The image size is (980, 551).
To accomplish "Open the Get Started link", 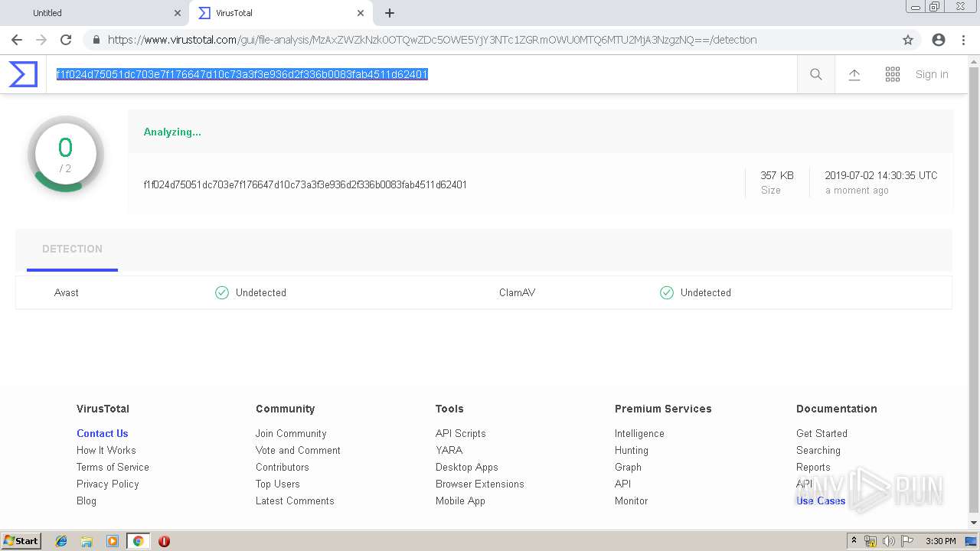I will [822, 433].
